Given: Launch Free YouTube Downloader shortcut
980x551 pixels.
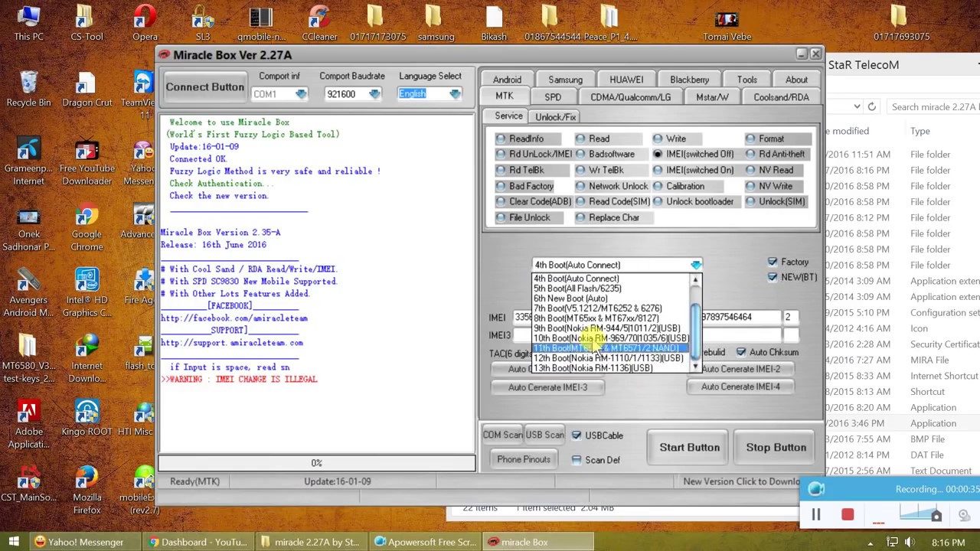Looking at the screenshot, I should tap(87, 161).
